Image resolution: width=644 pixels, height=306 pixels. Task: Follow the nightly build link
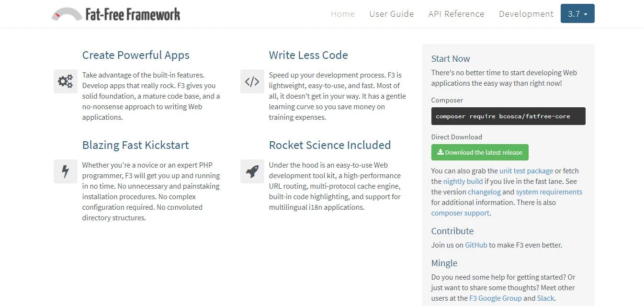pyautogui.click(x=463, y=181)
